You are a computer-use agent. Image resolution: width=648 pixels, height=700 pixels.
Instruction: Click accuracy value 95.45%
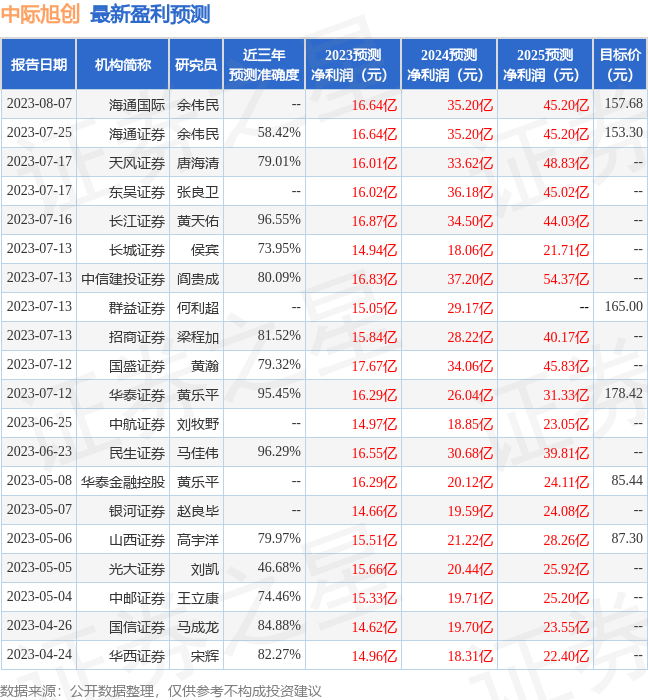pos(279,394)
